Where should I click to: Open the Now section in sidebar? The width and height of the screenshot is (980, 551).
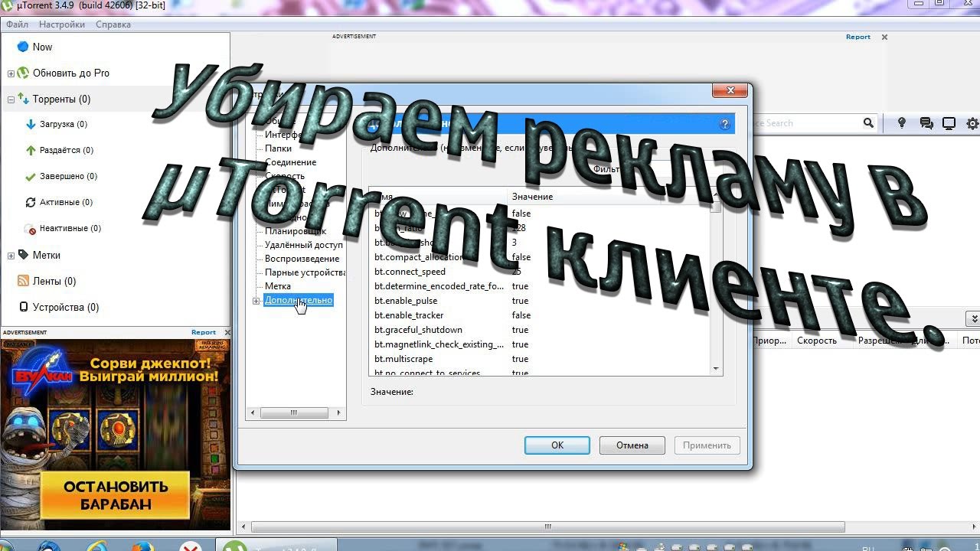pos(43,47)
